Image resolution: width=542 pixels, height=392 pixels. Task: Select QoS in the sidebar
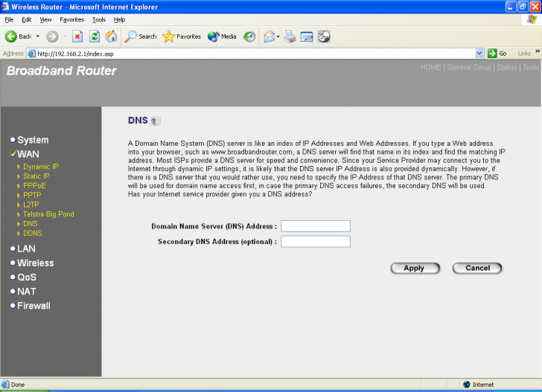pyautogui.click(x=27, y=277)
